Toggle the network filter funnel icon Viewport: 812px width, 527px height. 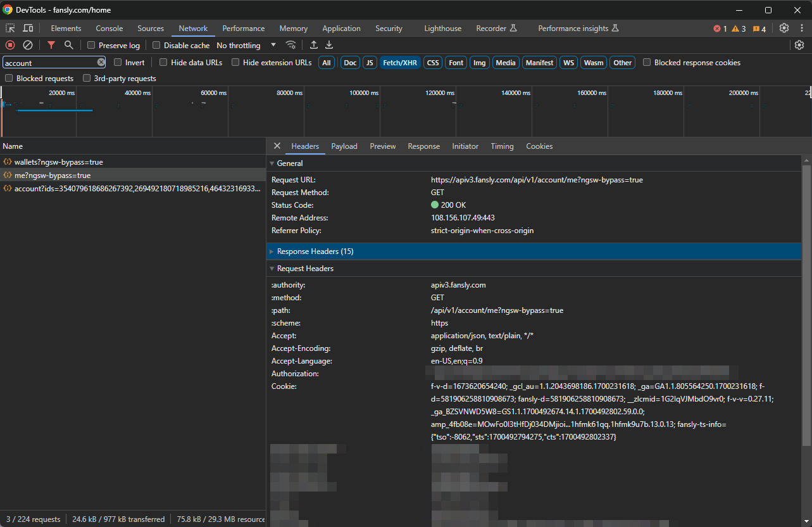pos(51,45)
